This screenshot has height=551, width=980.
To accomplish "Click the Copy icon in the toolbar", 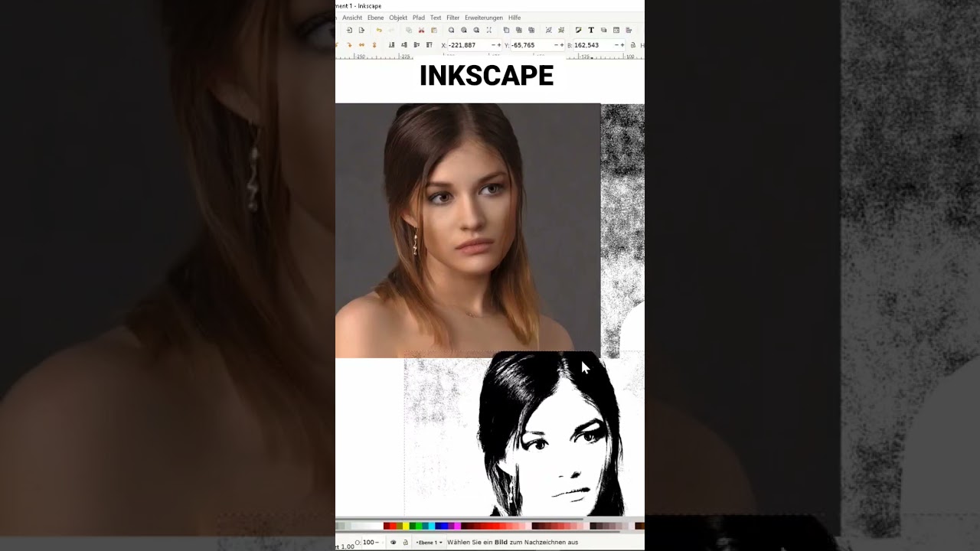I will 409,31.
